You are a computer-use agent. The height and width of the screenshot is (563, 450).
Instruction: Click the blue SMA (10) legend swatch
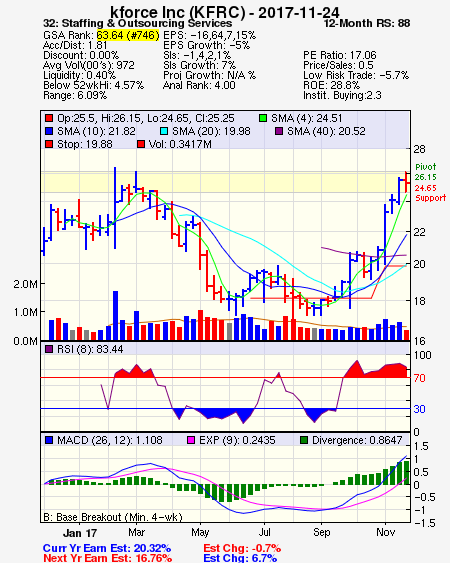(49, 131)
